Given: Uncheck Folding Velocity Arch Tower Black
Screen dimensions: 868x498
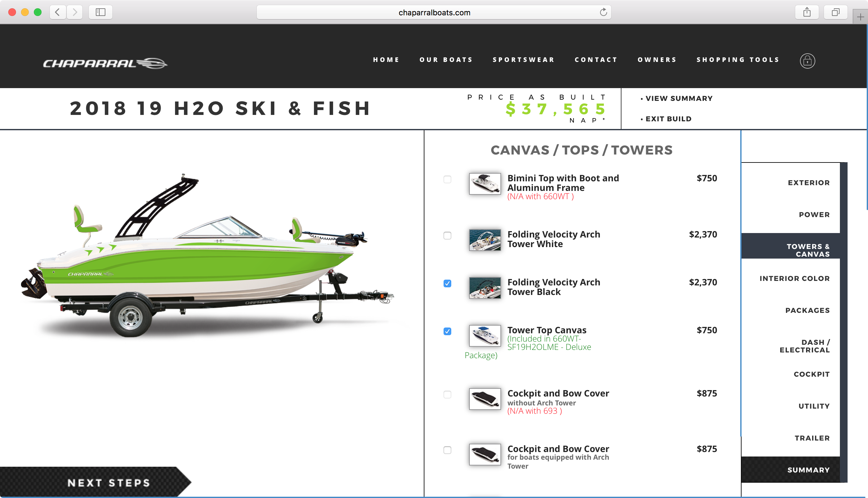Looking at the screenshot, I should pos(447,283).
